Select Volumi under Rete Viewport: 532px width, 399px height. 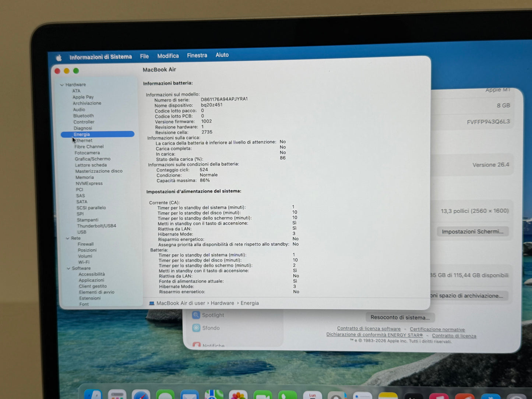(85, 256)
